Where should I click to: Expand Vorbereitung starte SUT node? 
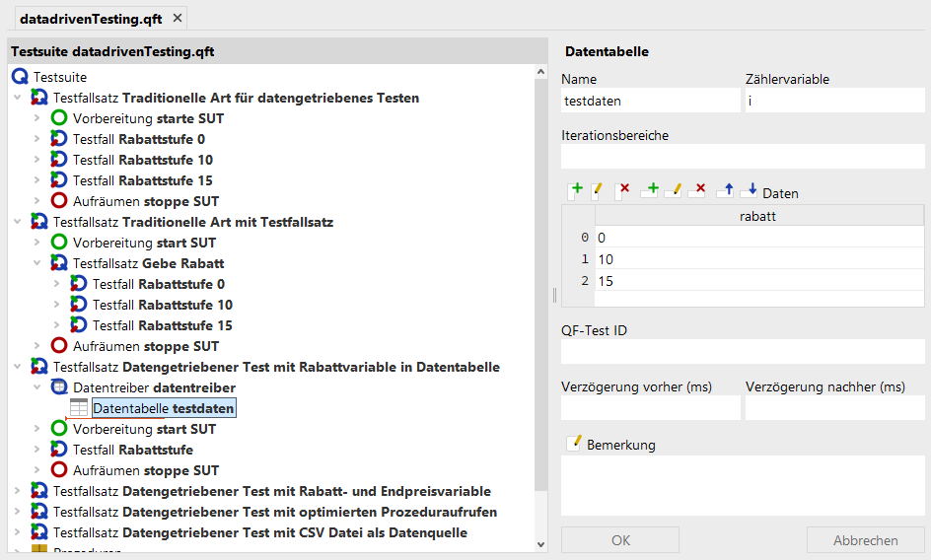coord(36,118)
